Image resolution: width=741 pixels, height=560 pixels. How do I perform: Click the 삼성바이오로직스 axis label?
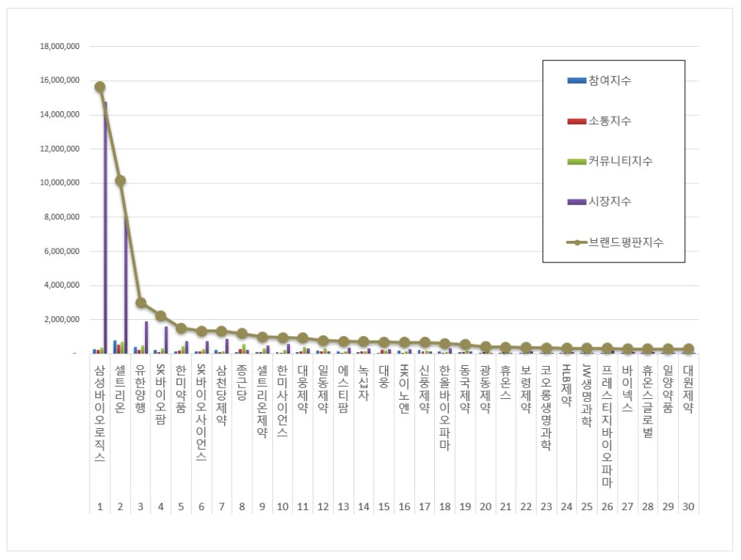pyautogui.click(x=99, y=413)
